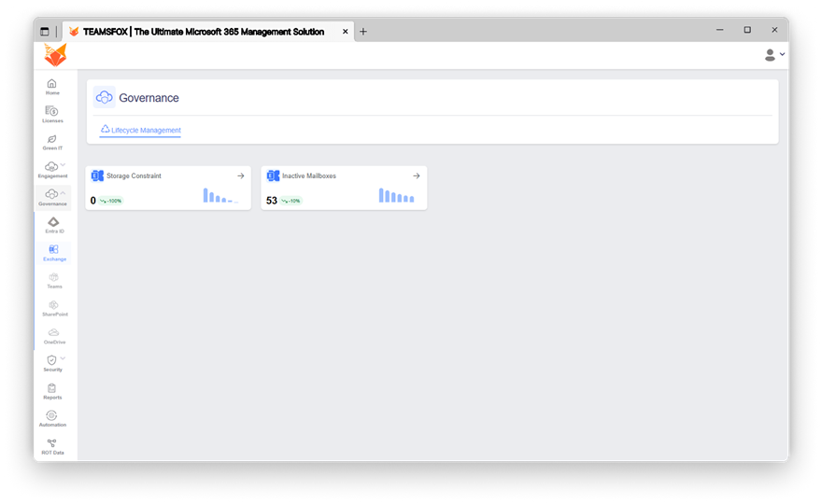Expand the Engagement chevron
Image resolution: width=822 pixels, height=504 pixels.
(x=63, y=165)
